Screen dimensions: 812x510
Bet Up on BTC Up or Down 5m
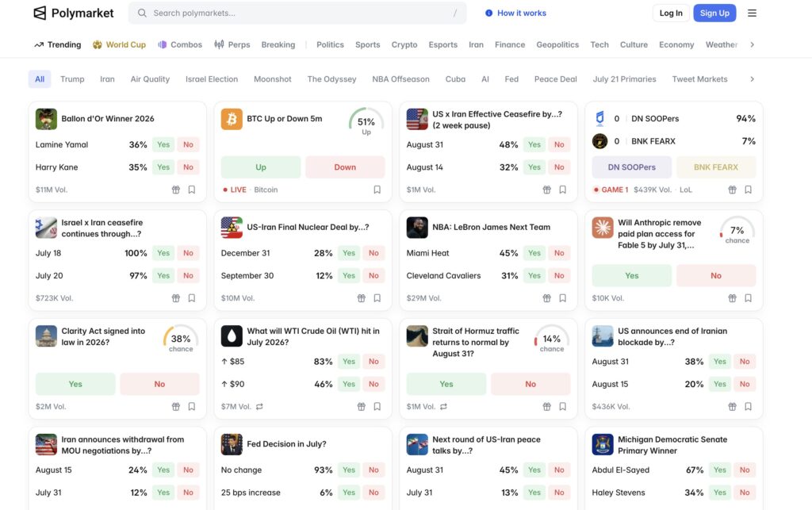pos(260,167)
